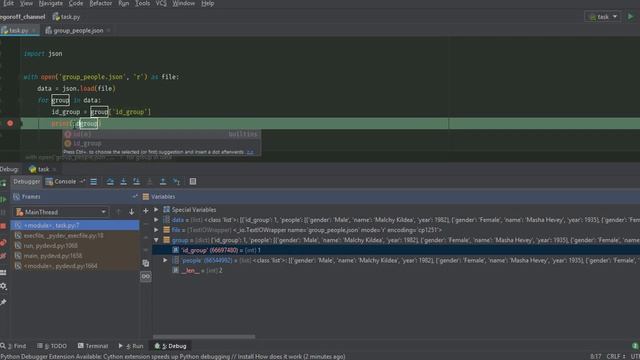The image size is (640, 360).
Task: Expand the data variable node
Action: pyautogui.click(x=156, y=220)
